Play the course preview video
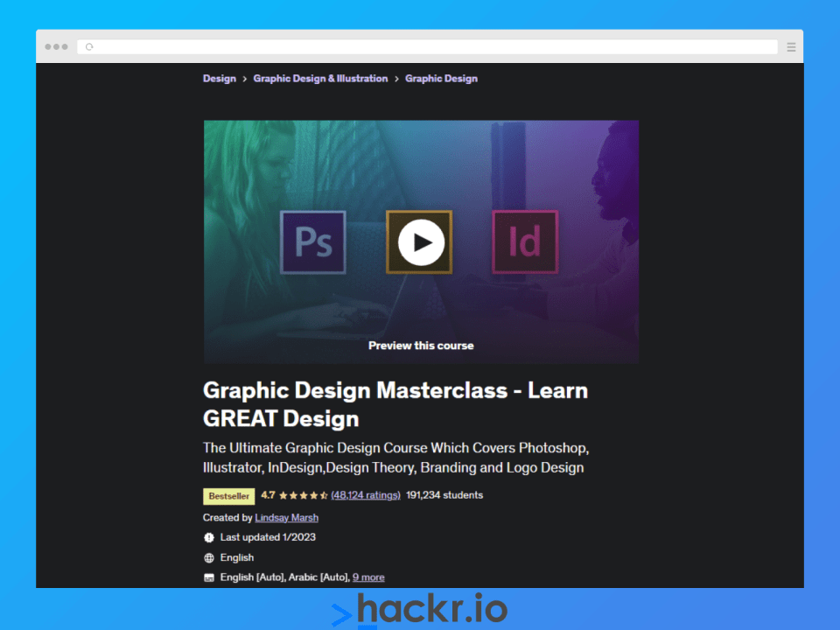 [x=420, y=241]
